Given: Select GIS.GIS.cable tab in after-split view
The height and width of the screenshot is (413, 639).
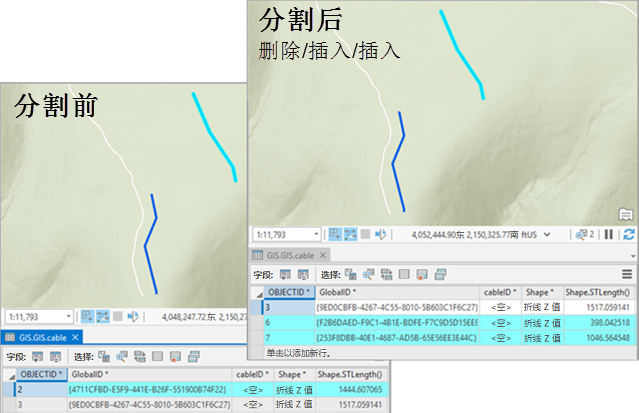Looking at the screenshot, I should (291, 255).
